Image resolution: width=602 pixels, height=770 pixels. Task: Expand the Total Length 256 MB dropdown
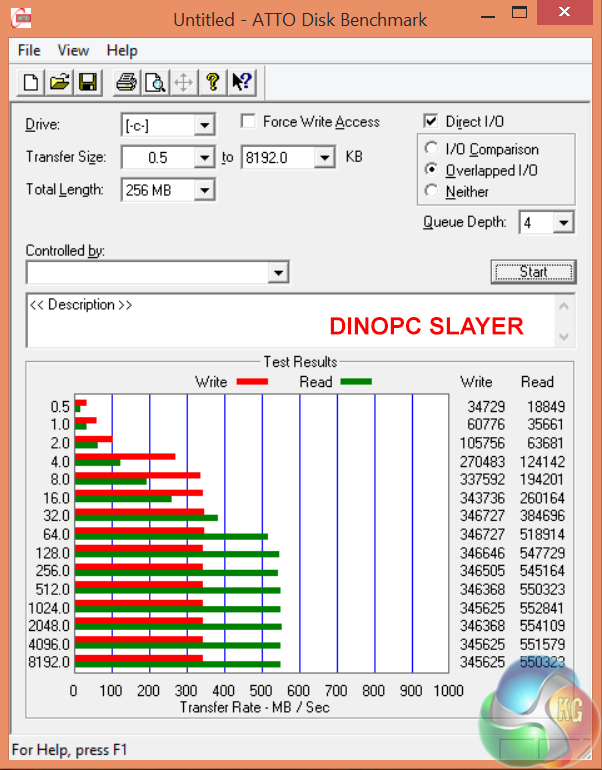[204, 190]
